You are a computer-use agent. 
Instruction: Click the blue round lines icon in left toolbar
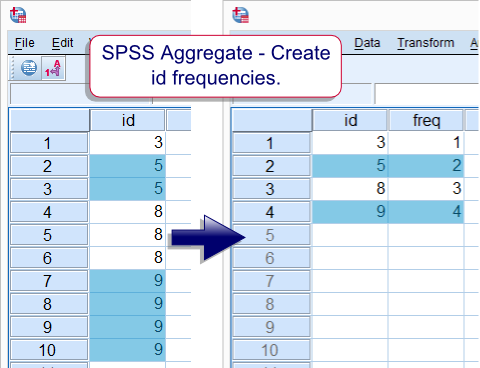pos(29,68)
